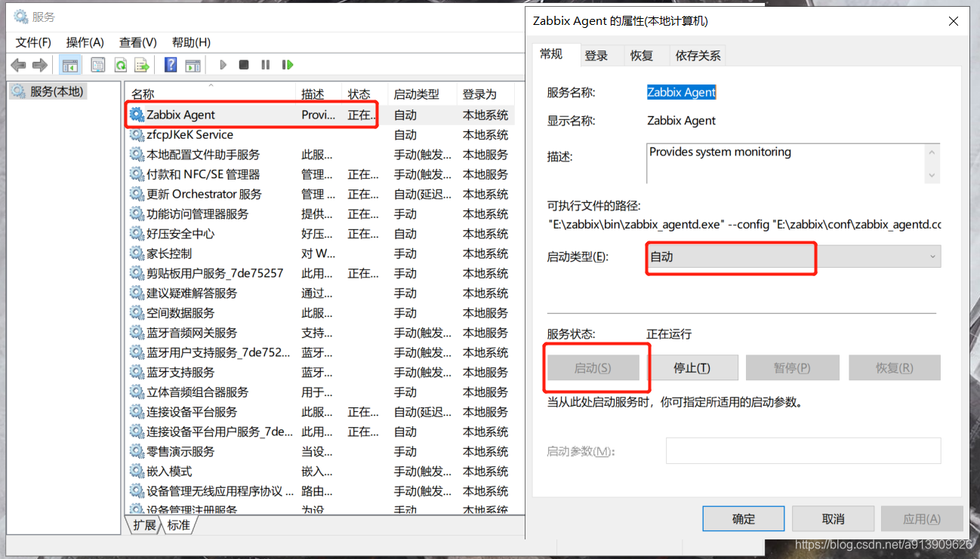Click the gear icon beside 零售演示服务
This screenshot has height=559, width=980.
click(137, 452)
